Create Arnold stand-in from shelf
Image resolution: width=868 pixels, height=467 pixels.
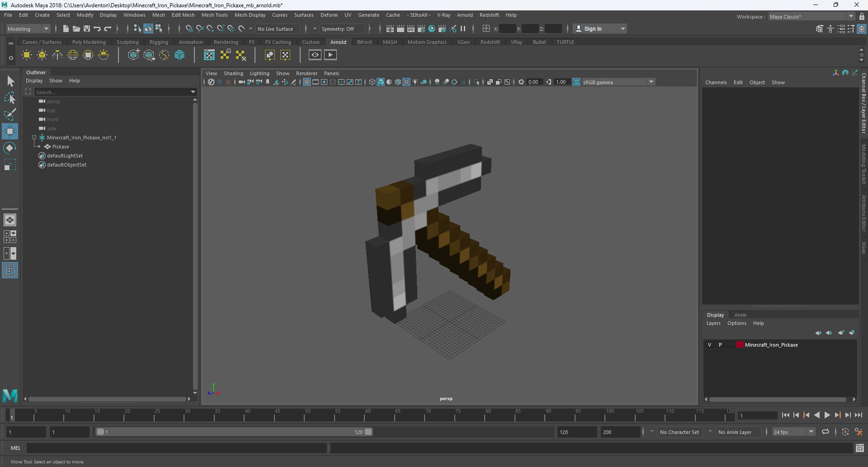click(134, 55)
